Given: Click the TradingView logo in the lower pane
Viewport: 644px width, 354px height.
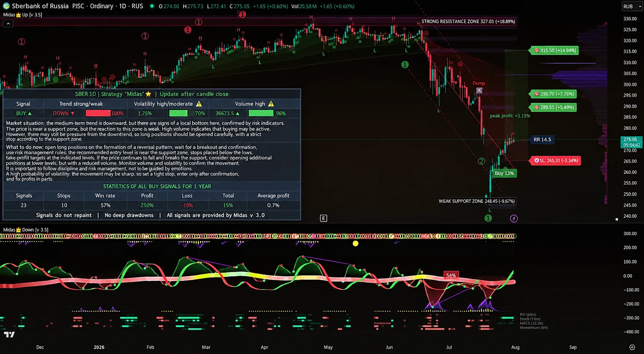Looking at the screenshot, I should pyautogui.click(x=9, y=335).
